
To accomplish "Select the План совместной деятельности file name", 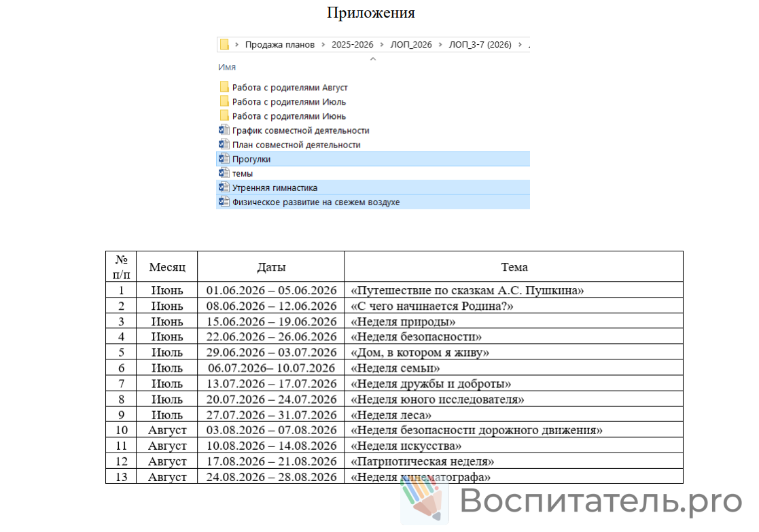I will tap(296, 145).
